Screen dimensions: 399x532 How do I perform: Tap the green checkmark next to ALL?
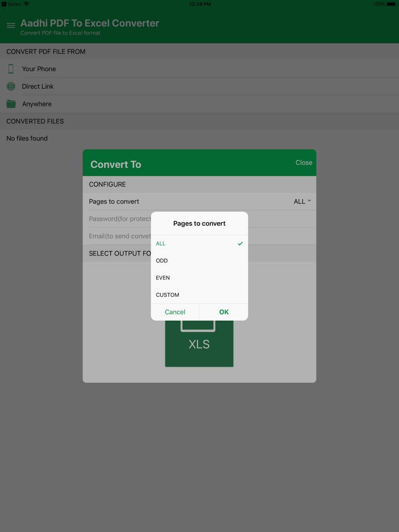coord(240,243)
